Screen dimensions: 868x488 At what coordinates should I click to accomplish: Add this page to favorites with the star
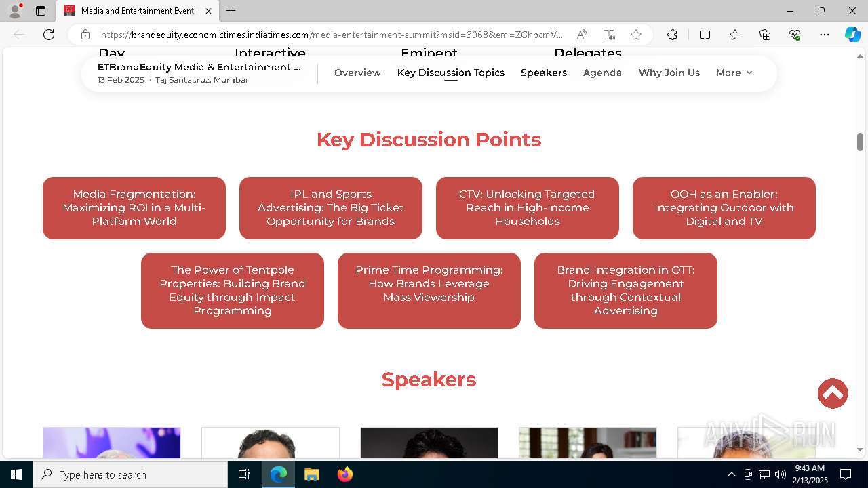[635, 35]
